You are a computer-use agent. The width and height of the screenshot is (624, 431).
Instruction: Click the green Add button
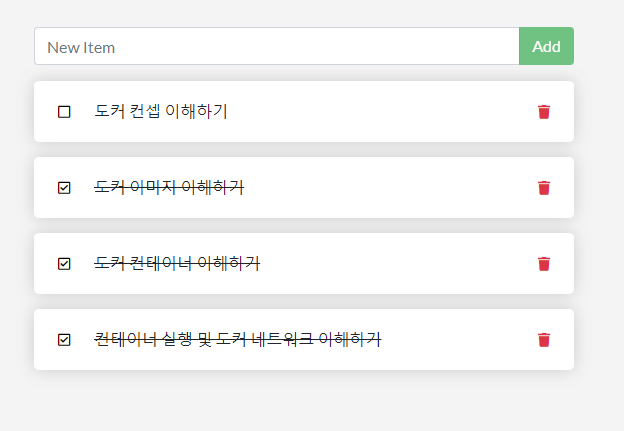tap(546, 46)
